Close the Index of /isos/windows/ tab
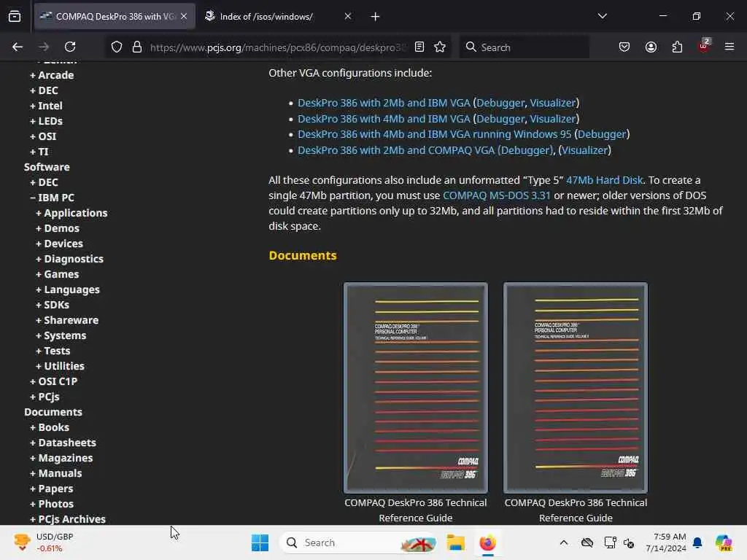Viewport: 747px width, 560px height. 348,16
